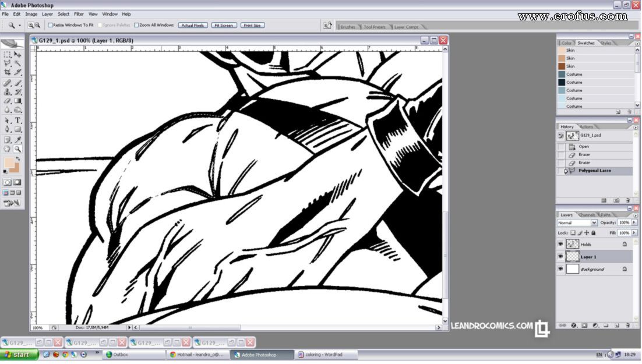Toggle Zoom All Windows checkbox
This screenshot has width=642, height=364.
[136, 26]
